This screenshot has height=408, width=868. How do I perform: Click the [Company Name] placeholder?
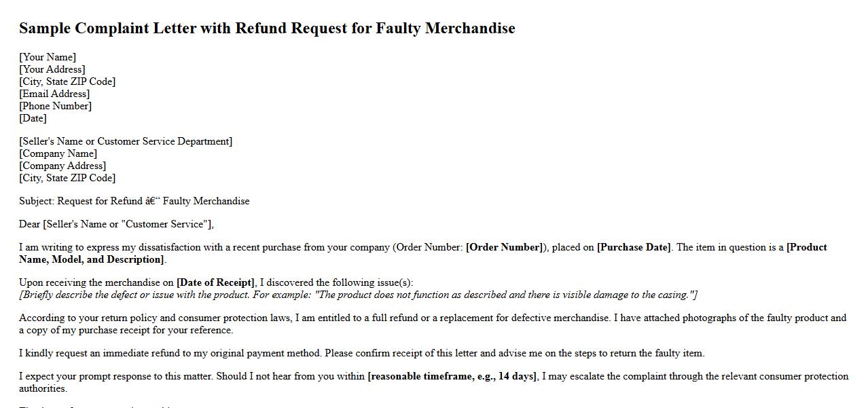58,153
